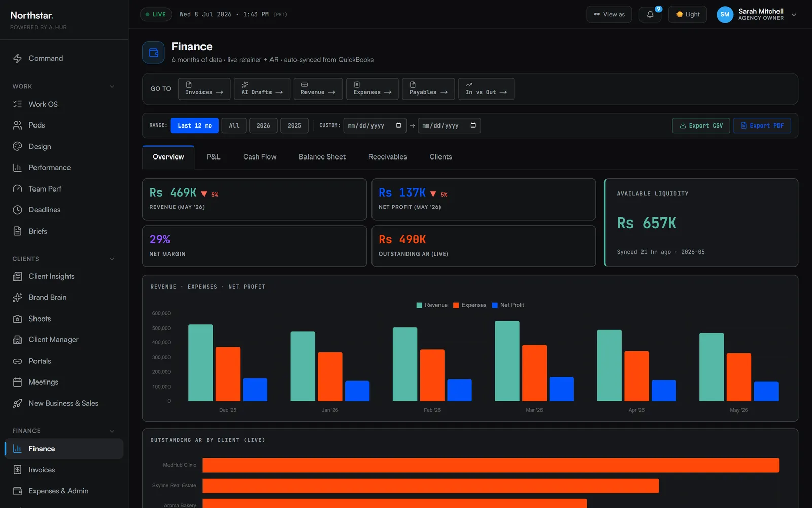The width and height of the screenshot is (812, 508).
Task: Toggle Net Profit series in chart legend
Action: click(508, 305)
